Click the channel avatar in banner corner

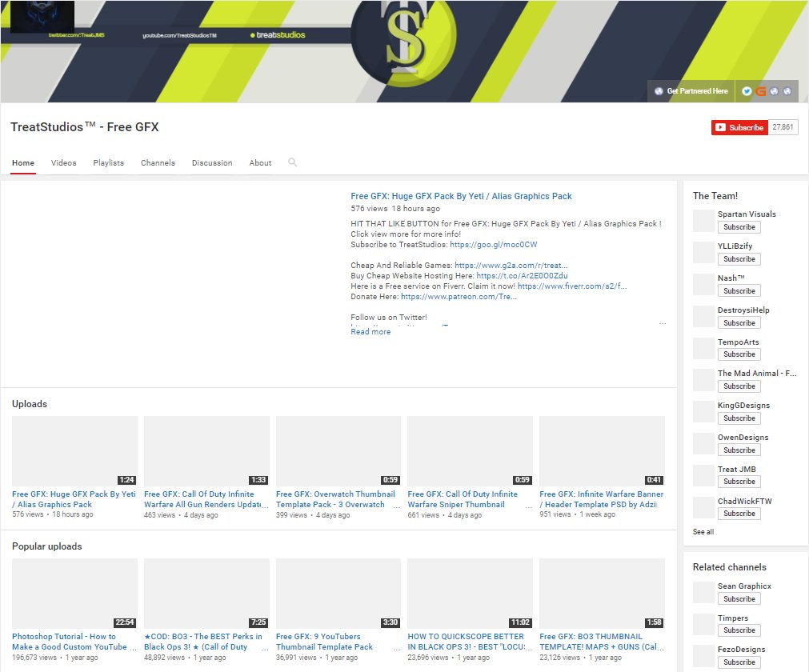[x=42, y=17]
